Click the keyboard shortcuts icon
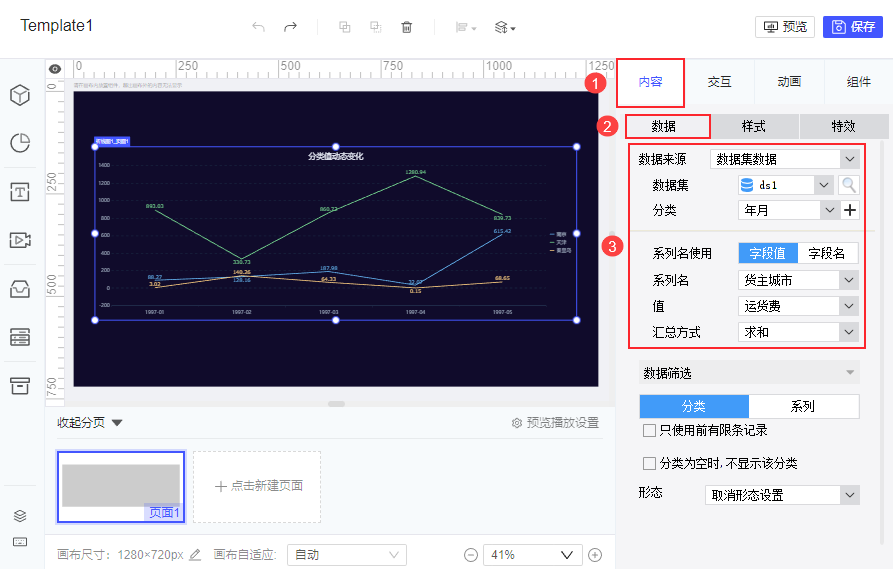Image resolution: width=893 pixels, height=569 pixels. click(x=20, y=542)
